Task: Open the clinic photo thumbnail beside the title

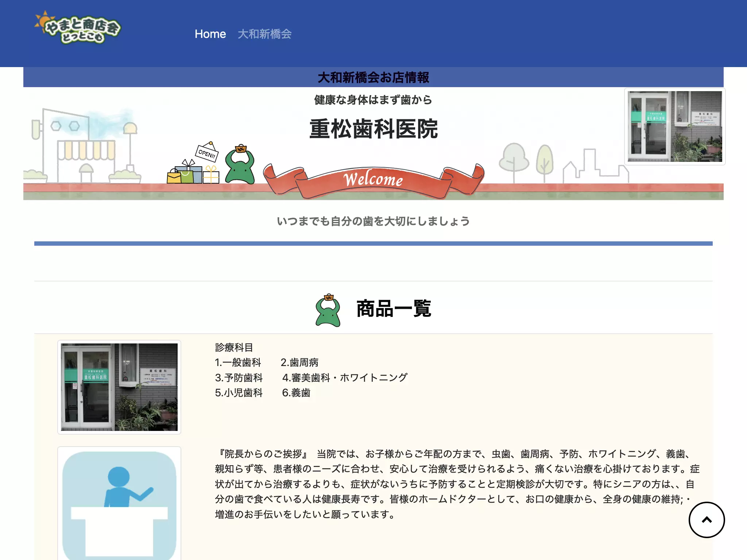Action: pyautogui.click(x=675, y=127)
